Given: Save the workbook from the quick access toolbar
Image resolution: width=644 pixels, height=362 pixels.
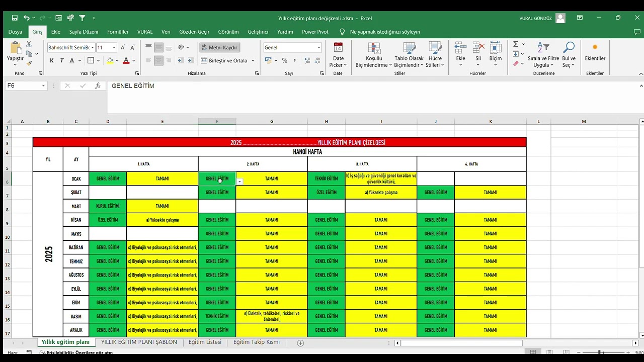Looking at the screenshot, I should 15,18.
